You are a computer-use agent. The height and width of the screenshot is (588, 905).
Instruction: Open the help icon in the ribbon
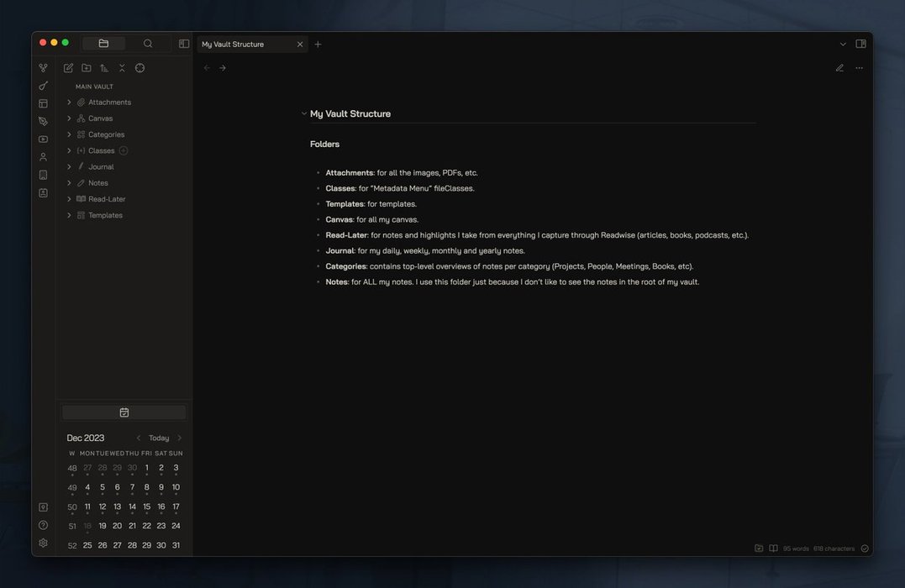43,525
